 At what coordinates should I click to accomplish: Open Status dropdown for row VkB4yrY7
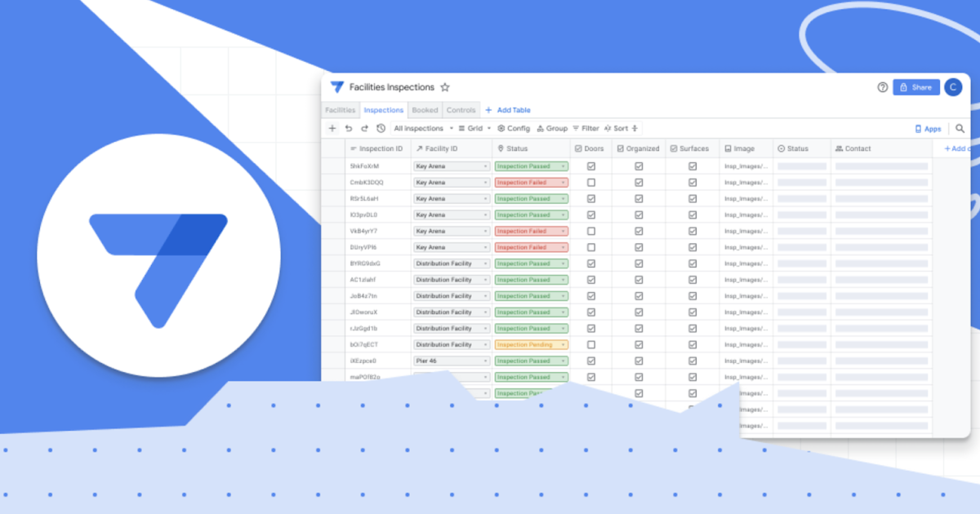tap(531, 231)
